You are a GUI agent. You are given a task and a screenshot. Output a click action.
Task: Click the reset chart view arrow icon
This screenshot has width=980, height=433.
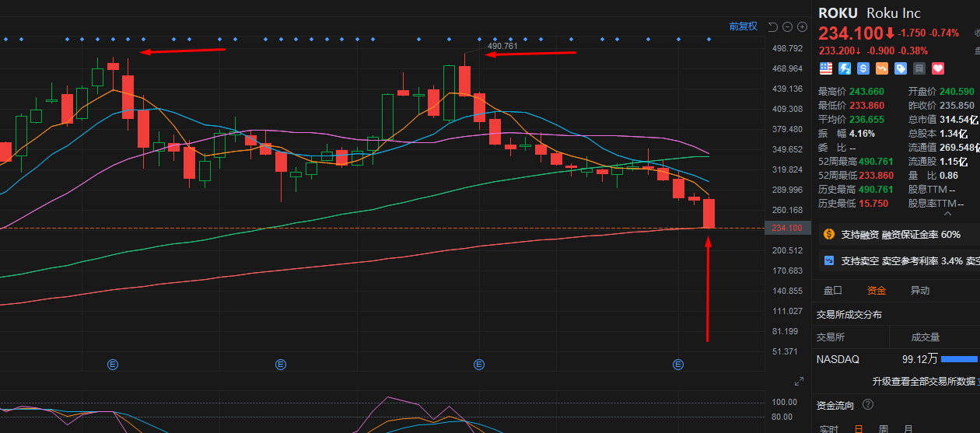pos(772,26)
